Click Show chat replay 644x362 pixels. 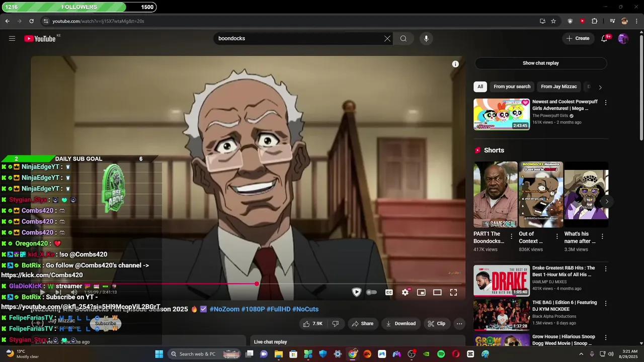[541, 63]
